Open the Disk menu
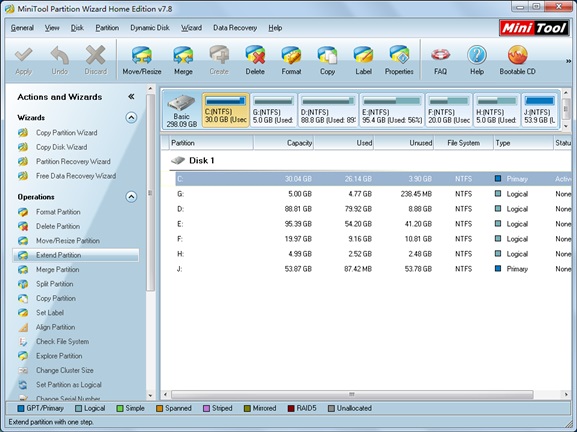This screenshot has height=432, width=577. point(77,28)
